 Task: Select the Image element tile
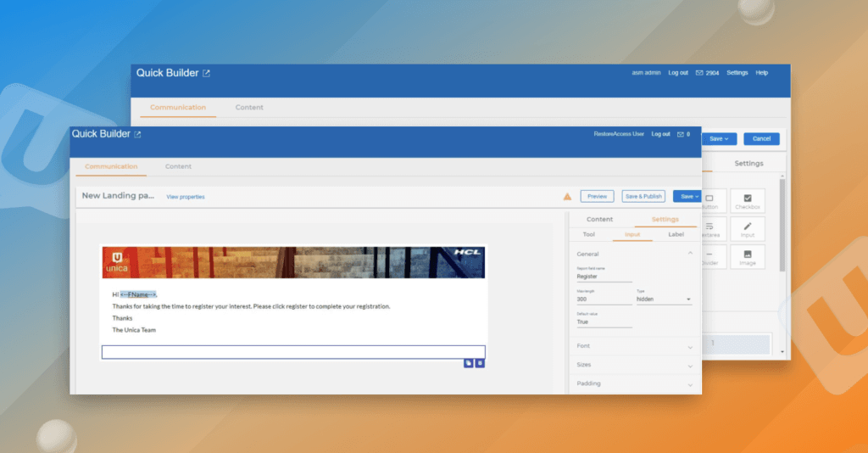point(747,257)
